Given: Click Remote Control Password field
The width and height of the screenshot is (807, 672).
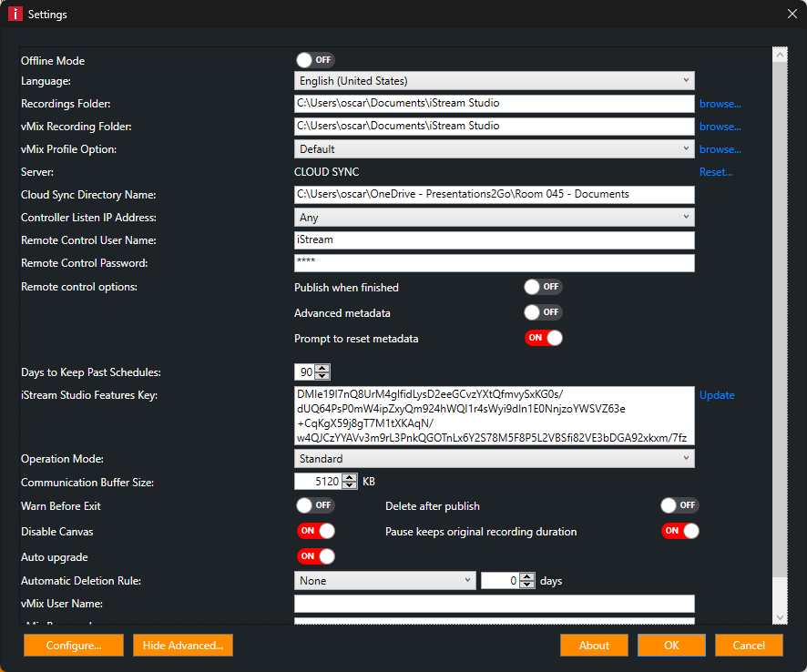Looking at the screenshot, I should (x=494, y=263).
